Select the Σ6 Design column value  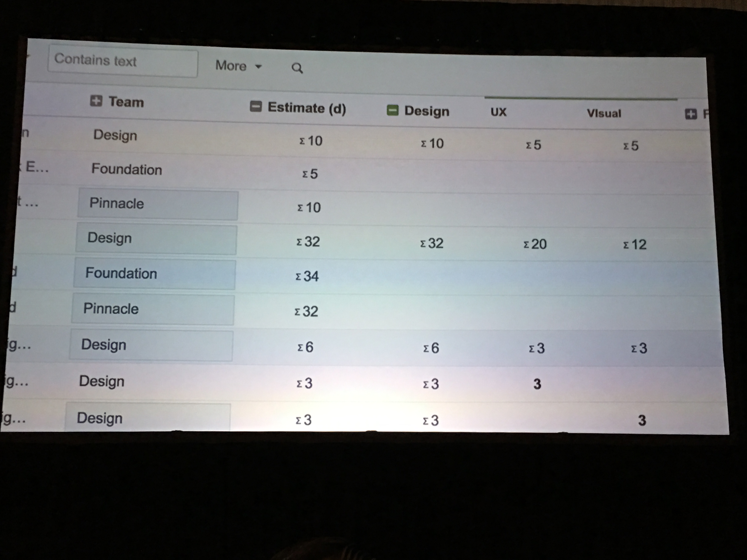click(x=431, y=348)
